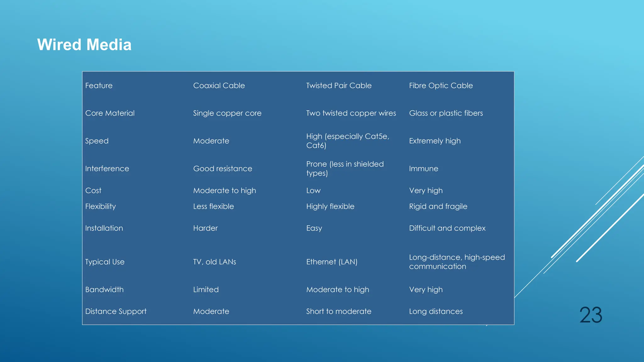Click the Cost row label

coord(93,191)
